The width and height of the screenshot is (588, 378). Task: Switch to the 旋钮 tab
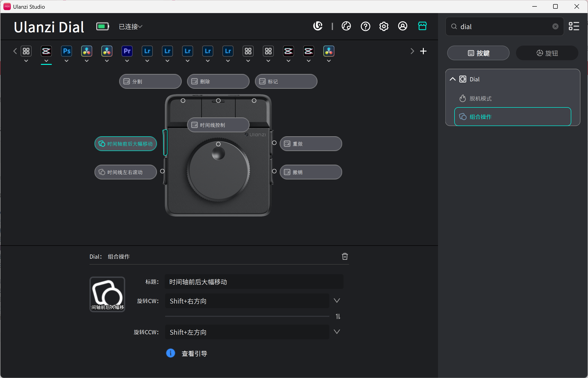coord(547,53)
